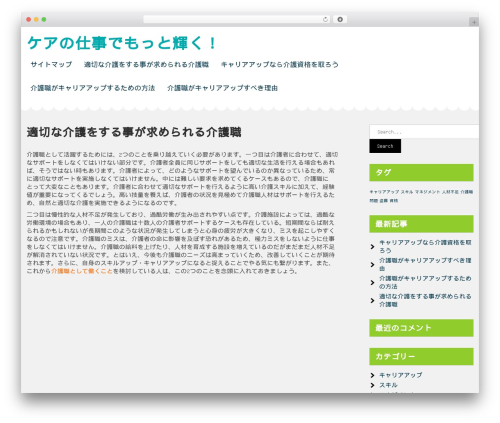Open the マネジメント tag

click(x=427, y=192)
